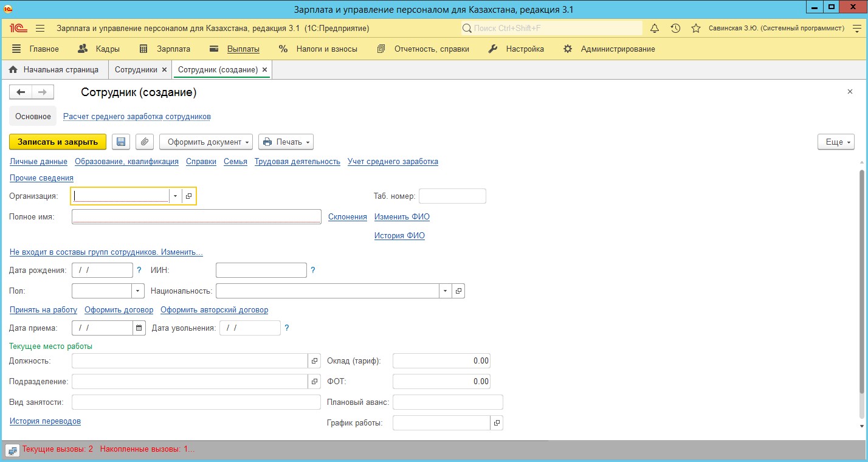The height and width of the screenshot is (462, 868).
Task: Click into the Таб. номер field
Action: tap(452, 196)
